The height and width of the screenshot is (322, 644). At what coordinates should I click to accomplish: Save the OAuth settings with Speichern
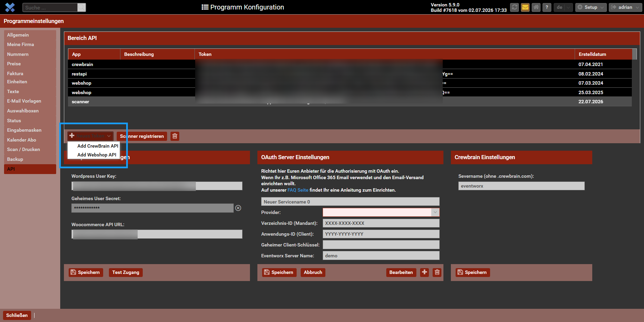[x=279, y=272]
